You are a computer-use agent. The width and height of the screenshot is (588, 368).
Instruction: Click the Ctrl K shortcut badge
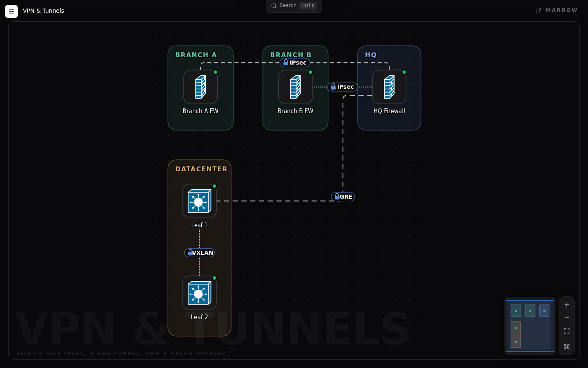point(308,6)
